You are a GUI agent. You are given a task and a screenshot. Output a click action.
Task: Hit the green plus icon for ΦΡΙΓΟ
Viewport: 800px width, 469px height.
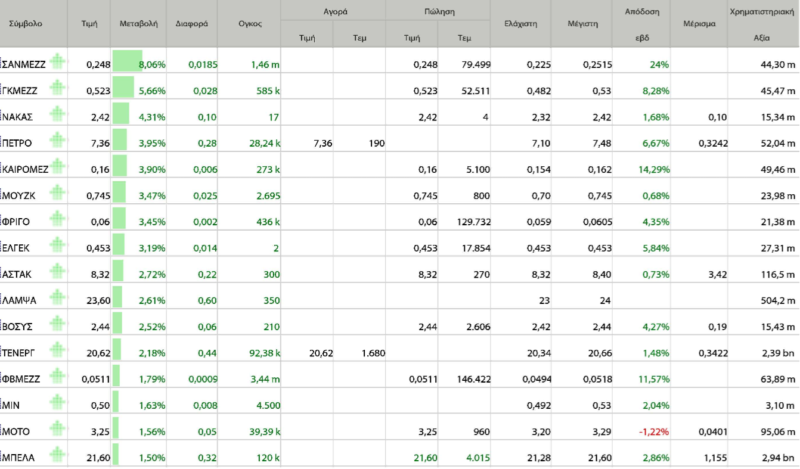59,220
